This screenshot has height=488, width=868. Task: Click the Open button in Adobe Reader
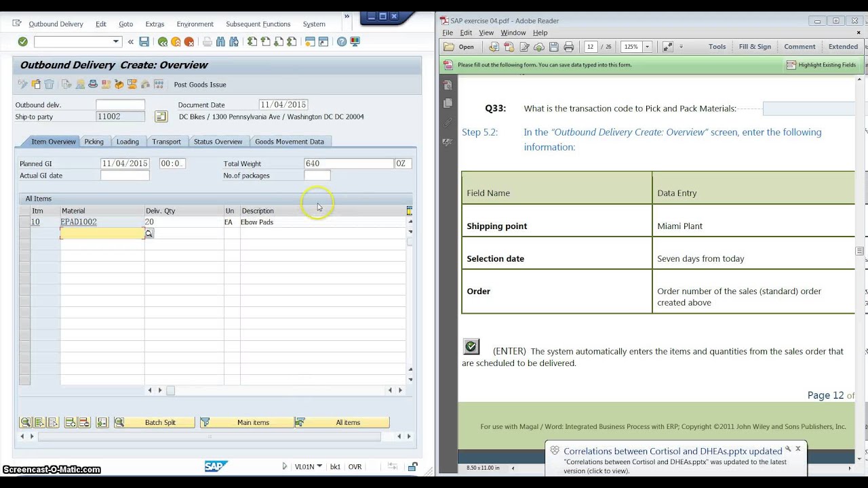(x=459, y=47)
